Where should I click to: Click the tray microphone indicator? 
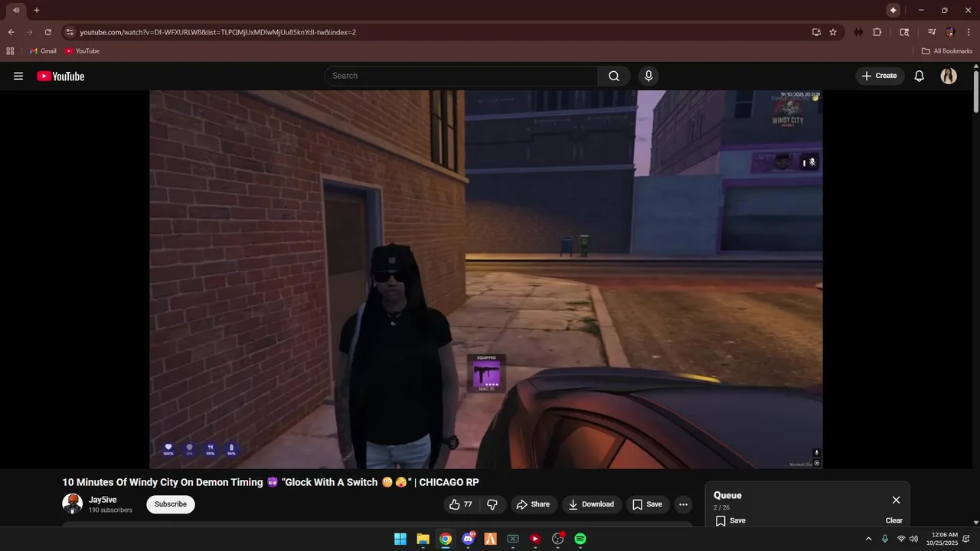click(885, 539)
